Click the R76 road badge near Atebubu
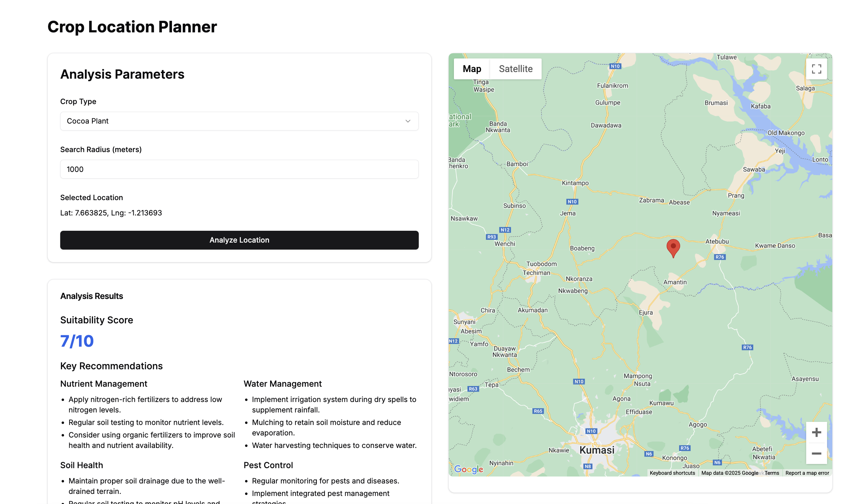Screen dimensions: 857x504 click(x=720, y=257)
